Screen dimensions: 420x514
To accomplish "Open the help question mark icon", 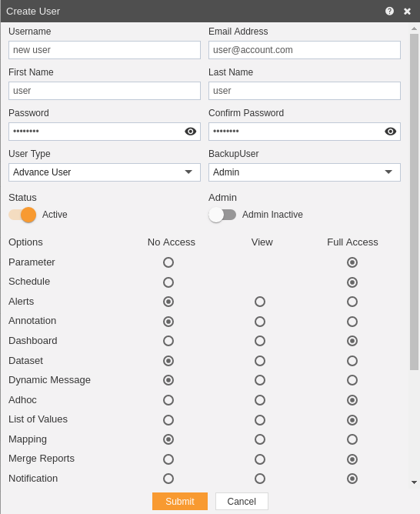I will 389,11.
